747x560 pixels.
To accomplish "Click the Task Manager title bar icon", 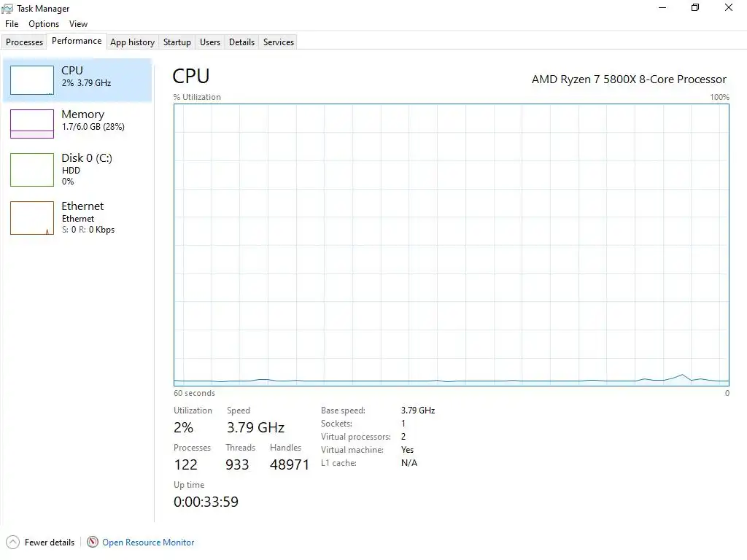I will click(7, 9).
